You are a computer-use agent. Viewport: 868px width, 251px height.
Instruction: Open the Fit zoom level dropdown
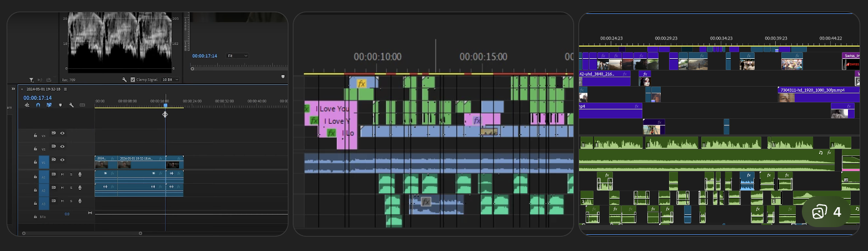click(237, 56)
